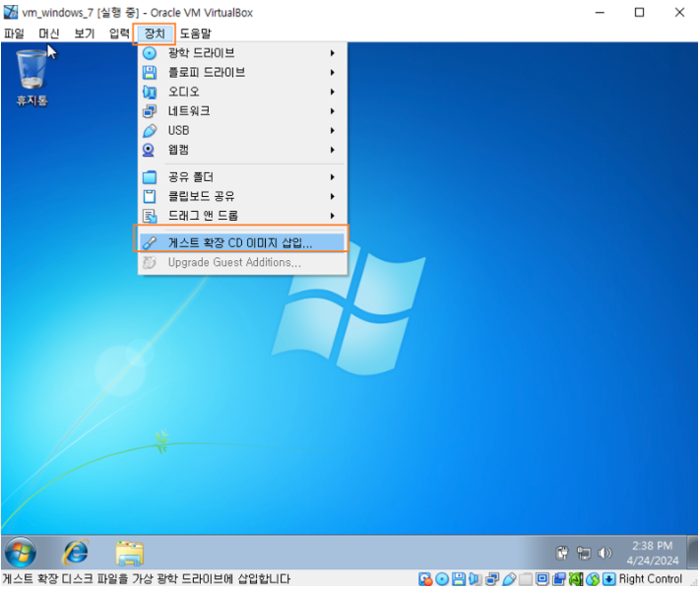The width and height of the screenshot is (700, 591).
Task: Expand the 플로피 드라이브 submenu arrow
Action: (x=332, y=72)
